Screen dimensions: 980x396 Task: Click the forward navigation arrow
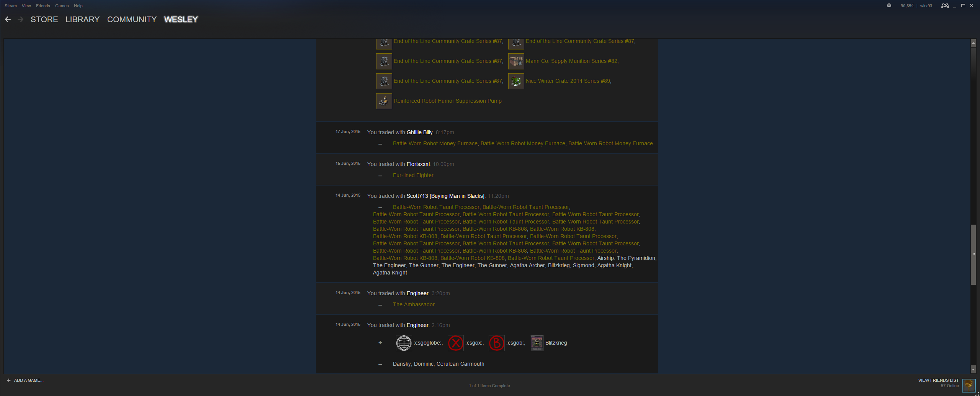(21, 20)
